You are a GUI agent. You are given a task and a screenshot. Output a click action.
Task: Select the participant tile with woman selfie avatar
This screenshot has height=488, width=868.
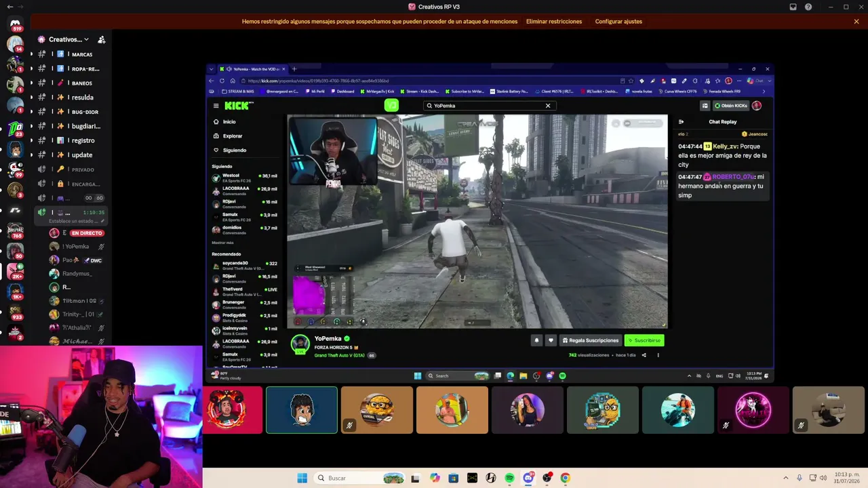click(x=527, y=410)
